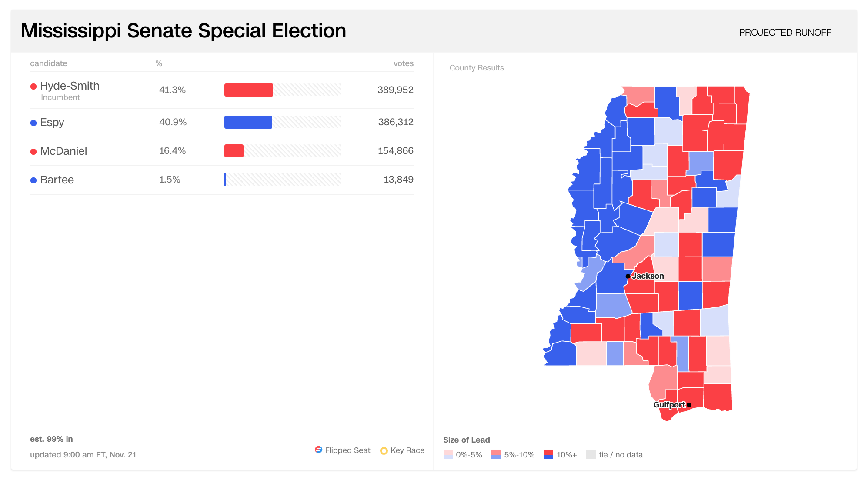This screenshot has height=480, width=868.
Task: Click the PROJECTED RUNOFF label
Action: [785, 33]
